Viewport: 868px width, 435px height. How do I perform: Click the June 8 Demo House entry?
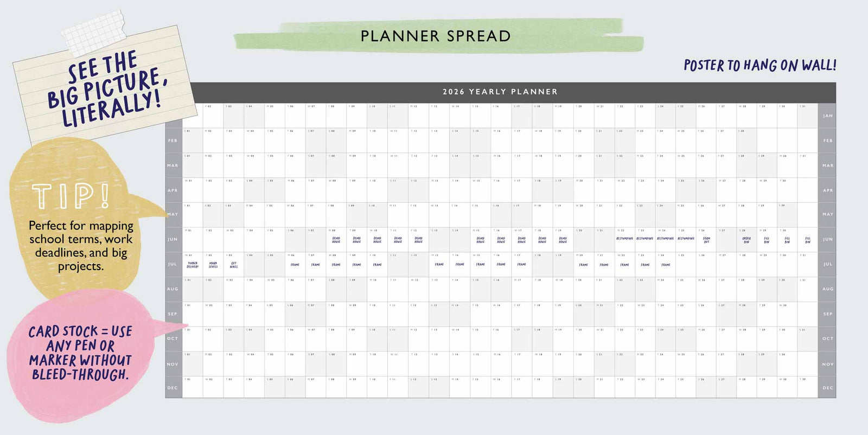(x=336, y=239)
